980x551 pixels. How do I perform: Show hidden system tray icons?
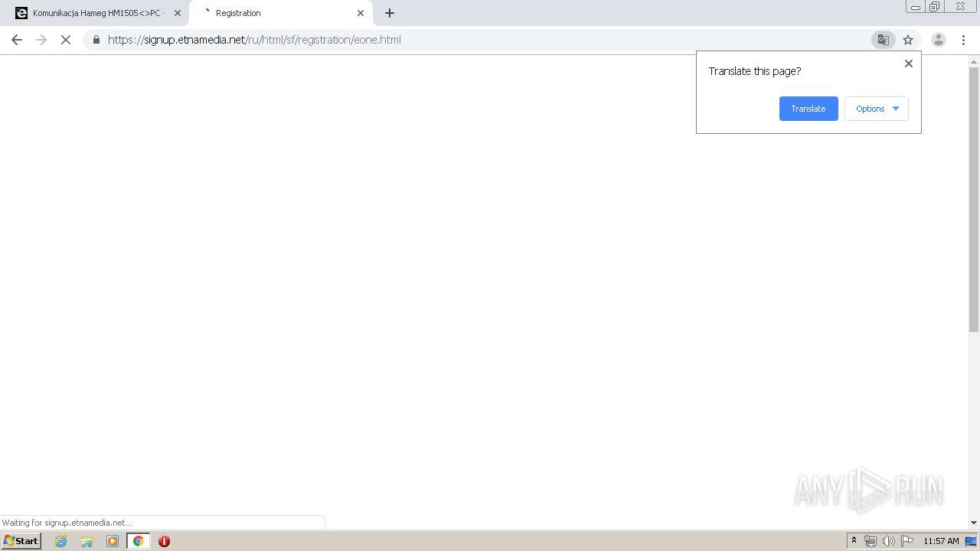tap(854, 541)
